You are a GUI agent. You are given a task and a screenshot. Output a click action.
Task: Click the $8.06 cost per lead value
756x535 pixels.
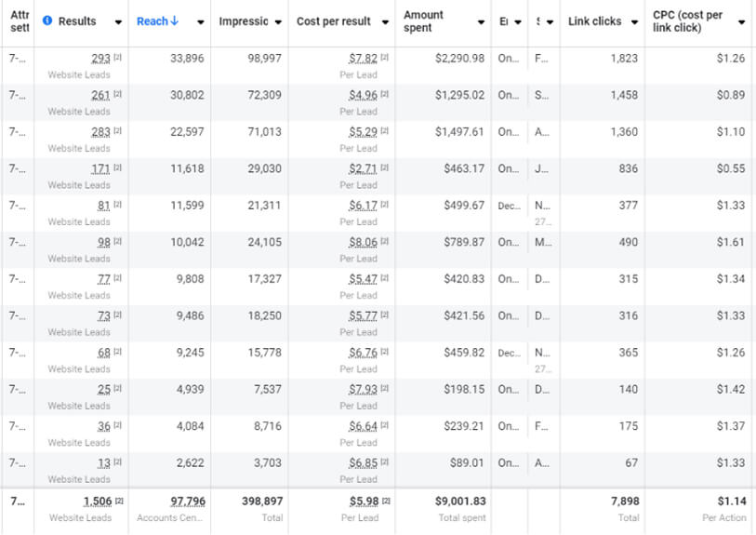pos(363,242)
